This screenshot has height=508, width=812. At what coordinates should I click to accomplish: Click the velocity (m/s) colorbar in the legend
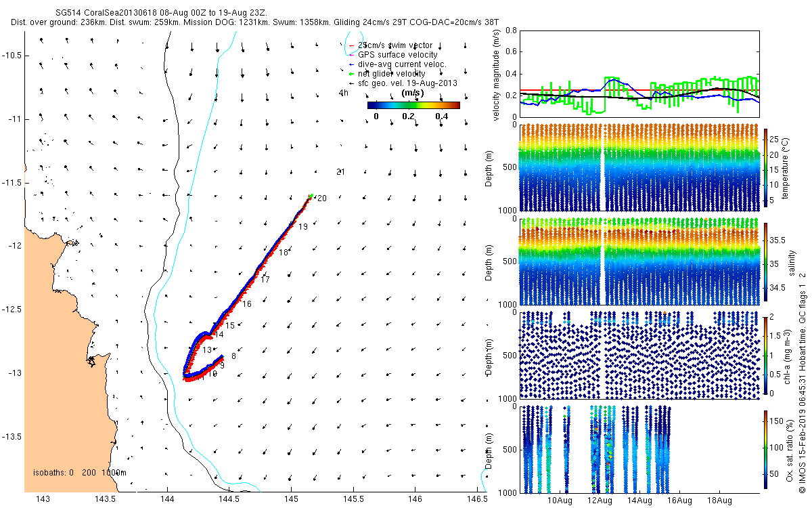(x=413, y=105)
